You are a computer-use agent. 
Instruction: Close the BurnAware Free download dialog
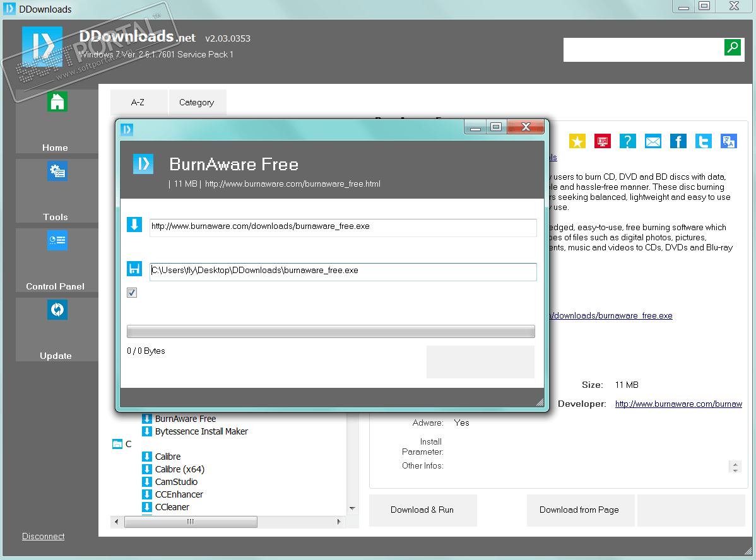pyautogui.click(x=526, y=127)
